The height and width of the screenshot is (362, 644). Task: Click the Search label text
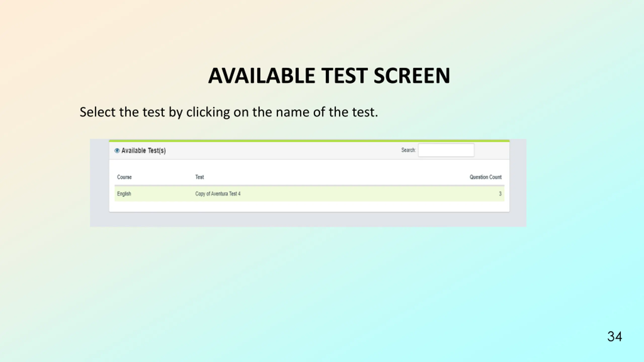pyautogui.click(x=408, y=150)
